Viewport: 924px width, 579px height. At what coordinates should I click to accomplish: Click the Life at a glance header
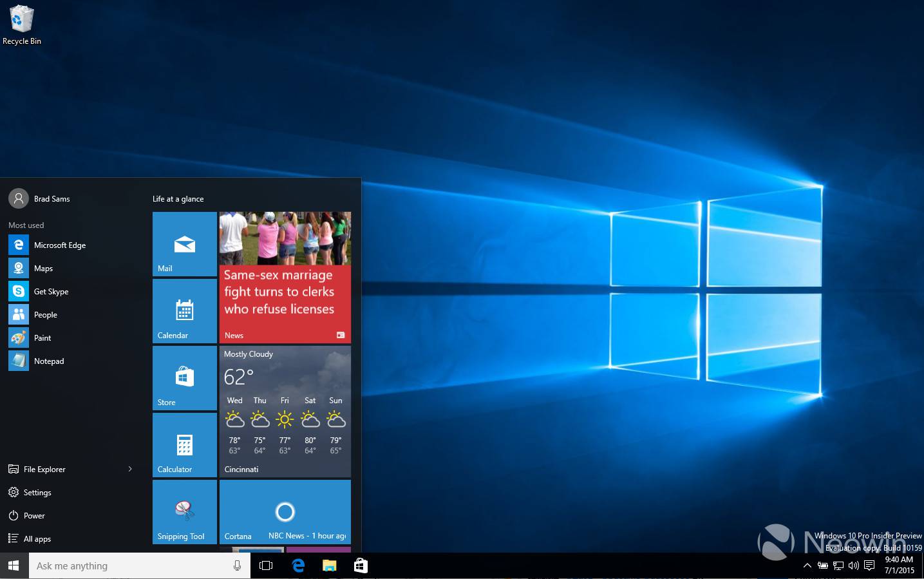pyautogui.click(x=178, y=198)
